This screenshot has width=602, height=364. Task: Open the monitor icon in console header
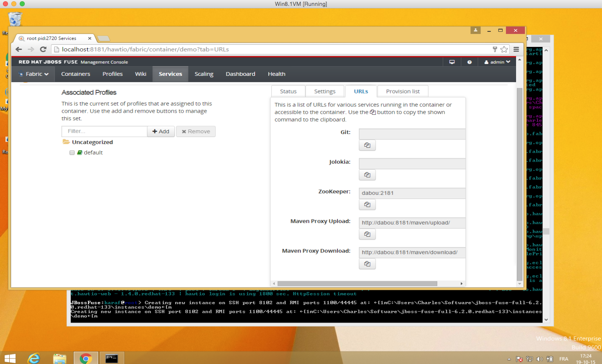[x=452, y=62]
